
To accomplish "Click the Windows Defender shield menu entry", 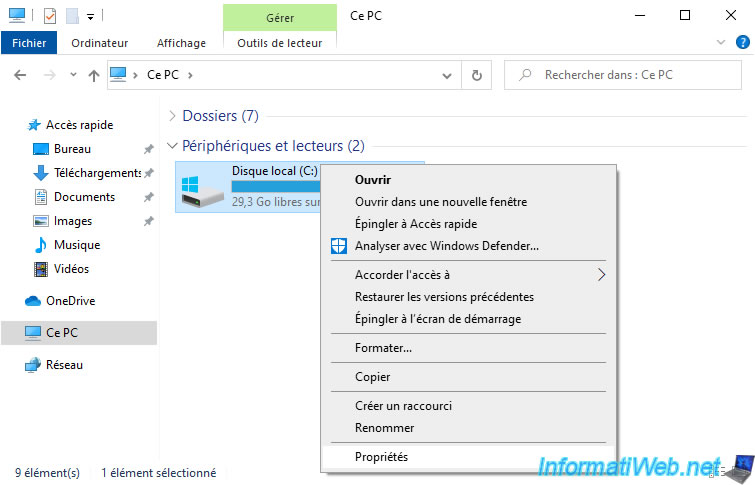I will (446, 246).
